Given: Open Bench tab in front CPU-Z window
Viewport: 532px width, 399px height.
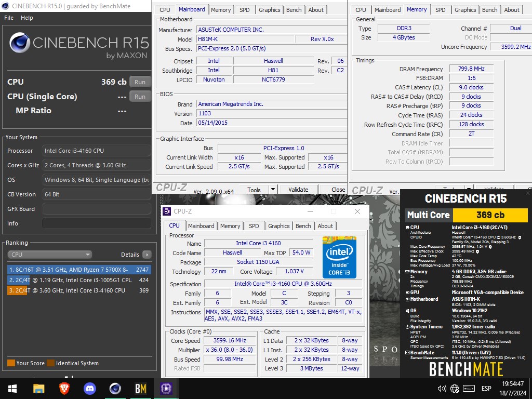Looking at the screenshot, I should (x=303, y=226).
